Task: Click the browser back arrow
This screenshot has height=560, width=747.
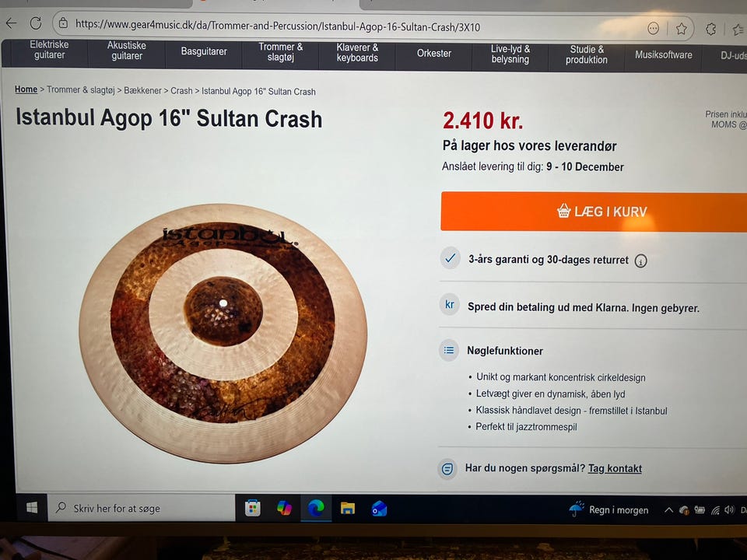Action: 12,23
